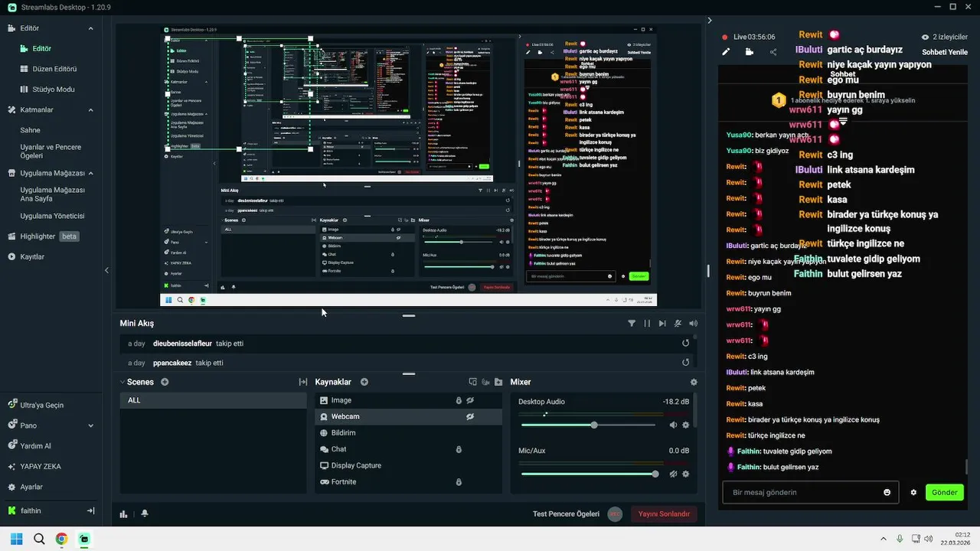Open the emoji picker in chat box

[887, 492]
